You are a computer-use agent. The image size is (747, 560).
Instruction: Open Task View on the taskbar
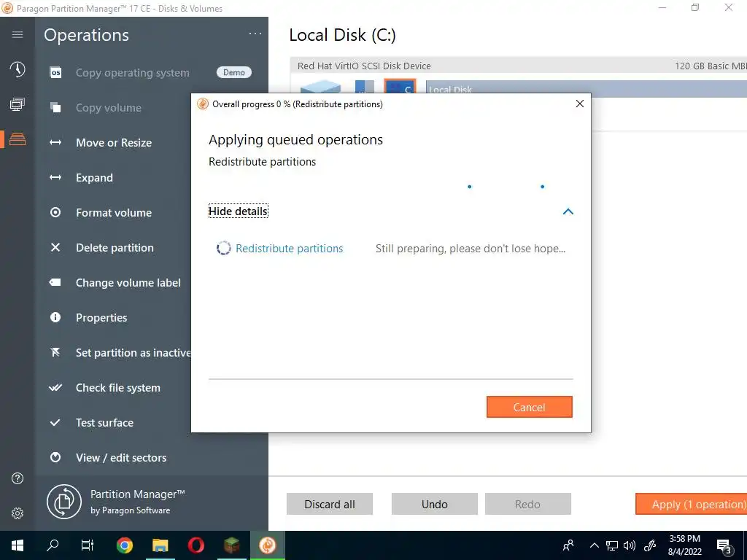pyautogui.click(x=88, y=545)
